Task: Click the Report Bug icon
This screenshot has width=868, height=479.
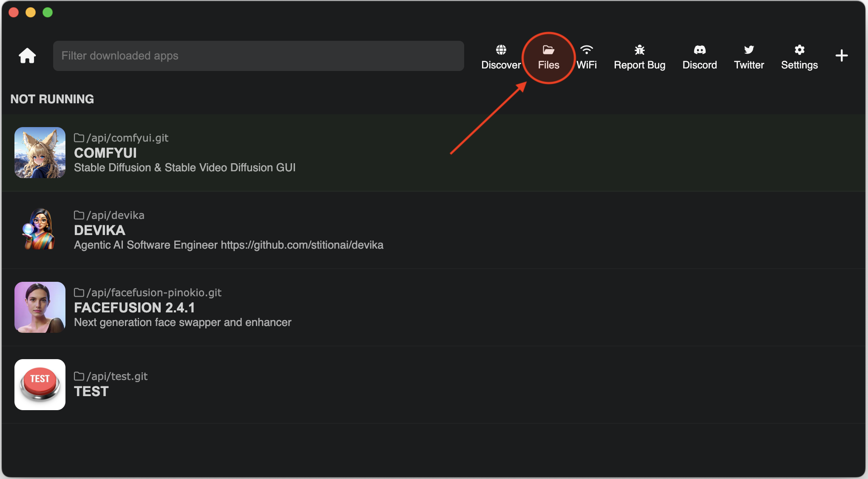Action: [639, 50]
